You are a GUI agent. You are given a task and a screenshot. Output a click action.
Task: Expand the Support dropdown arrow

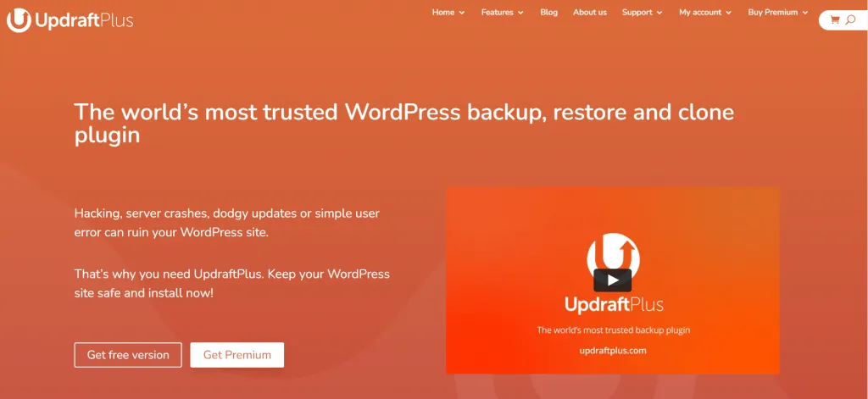[659, 13]
